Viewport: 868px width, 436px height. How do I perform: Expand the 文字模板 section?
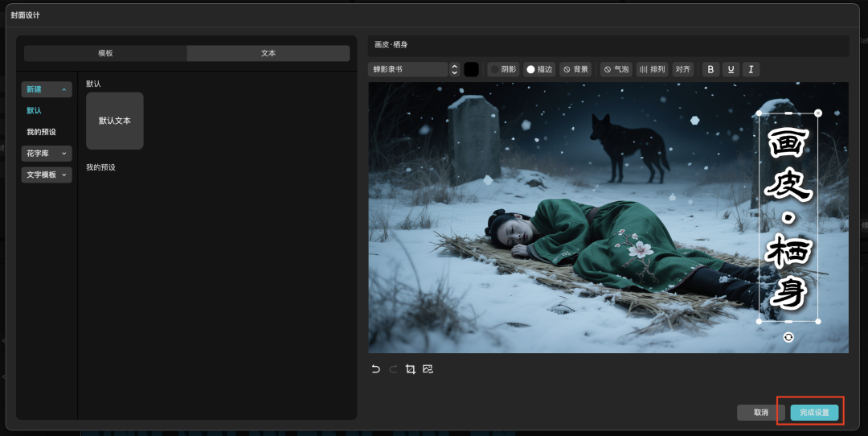(x=47, y=175)
